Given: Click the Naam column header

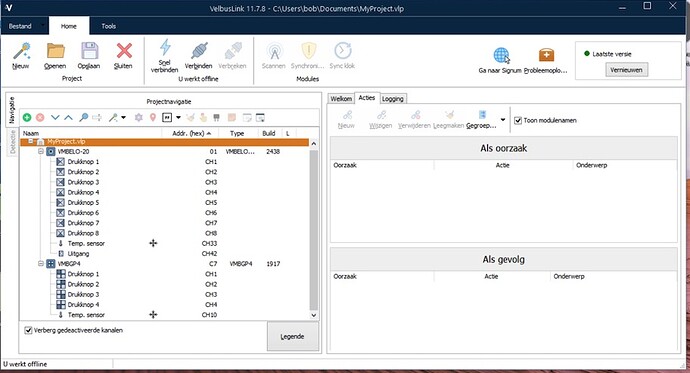Looking at the screenshot, I should (x=91, y=133).
